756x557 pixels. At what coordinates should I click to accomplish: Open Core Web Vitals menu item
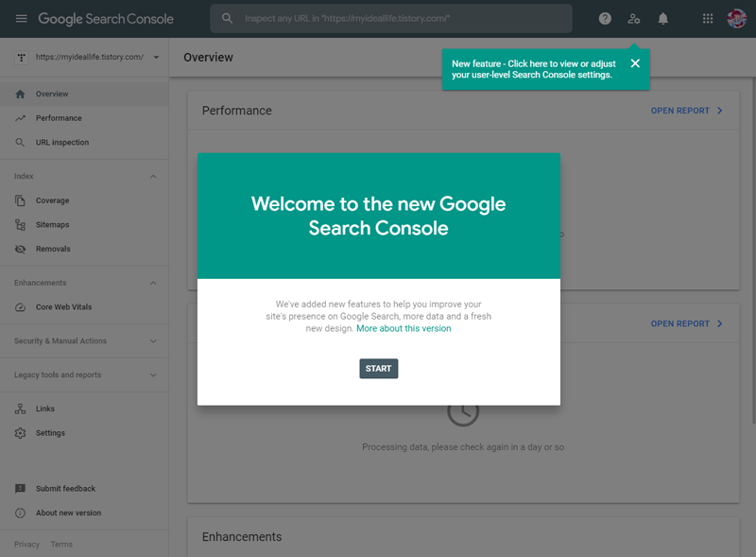[84, 307]
